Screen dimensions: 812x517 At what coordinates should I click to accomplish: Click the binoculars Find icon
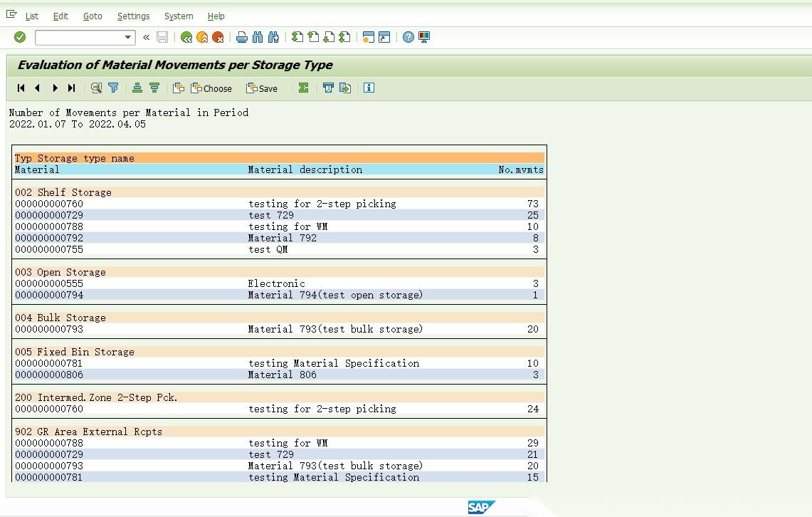(x=258, y=37)
